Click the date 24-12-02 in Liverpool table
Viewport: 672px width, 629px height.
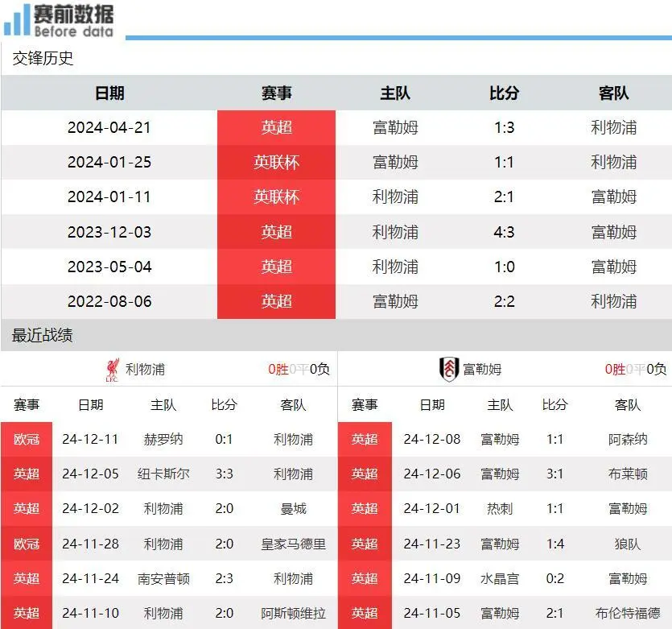[x=90, y=508]
